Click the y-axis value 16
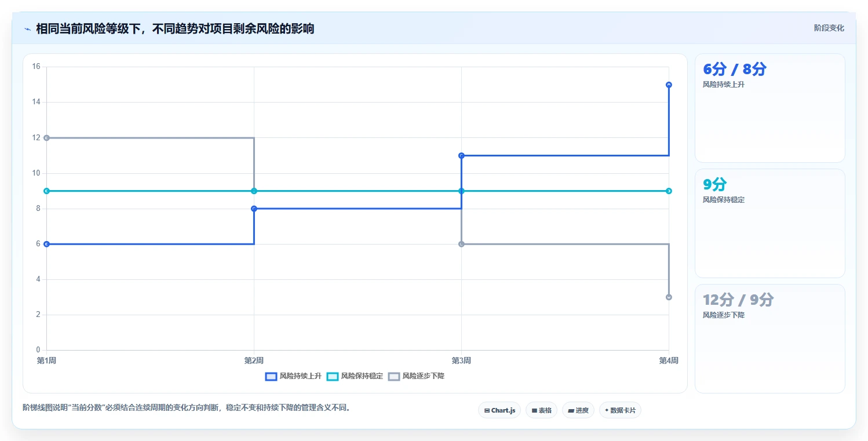The image size is (868, 441). [x=37, y=67]
